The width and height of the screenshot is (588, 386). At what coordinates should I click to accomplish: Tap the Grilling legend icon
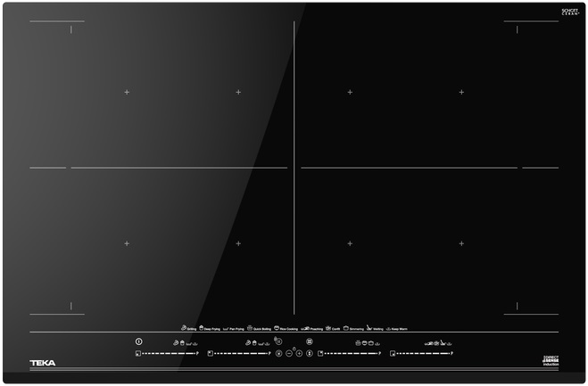(184, 328)
